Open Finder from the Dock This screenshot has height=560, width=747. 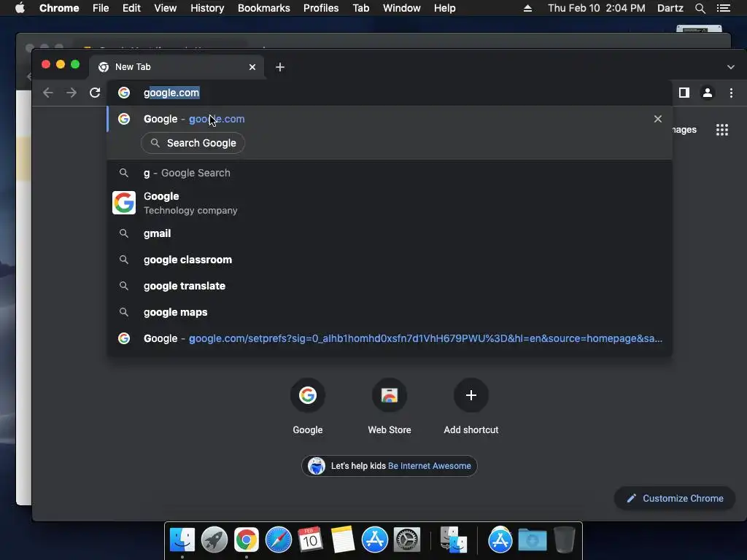182,540
